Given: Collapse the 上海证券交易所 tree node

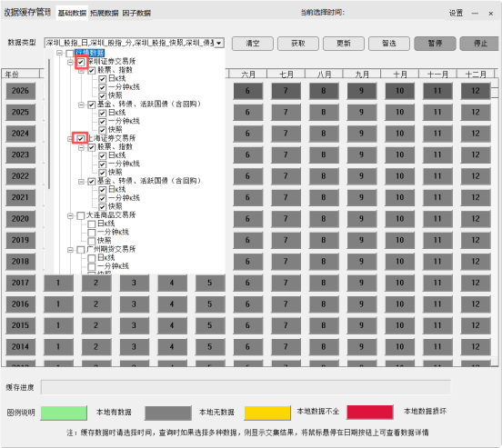Looking at the screenshot, I should tap(70, 138).
